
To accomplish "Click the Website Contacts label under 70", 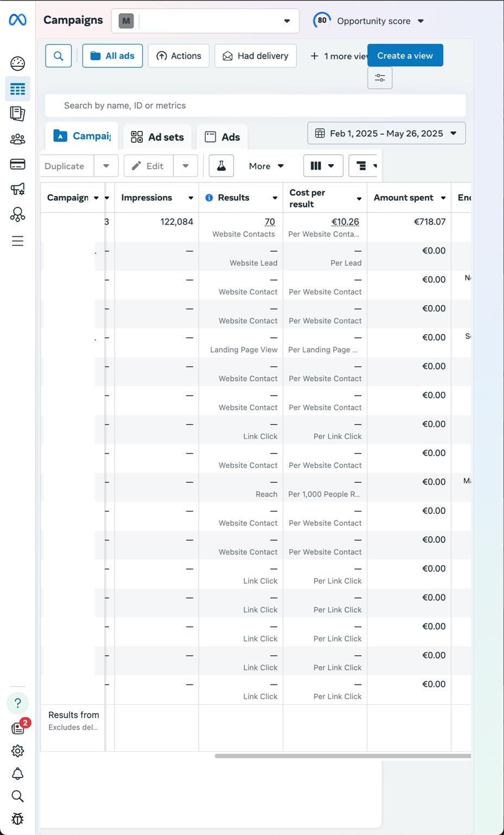I will 243,234.
